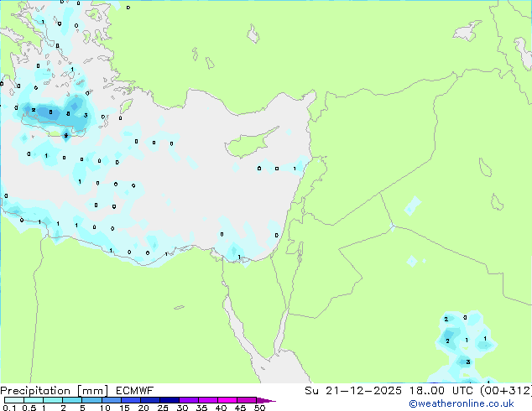
Task: Select the 'ECMWF' model label
Action: coord(135,391)
